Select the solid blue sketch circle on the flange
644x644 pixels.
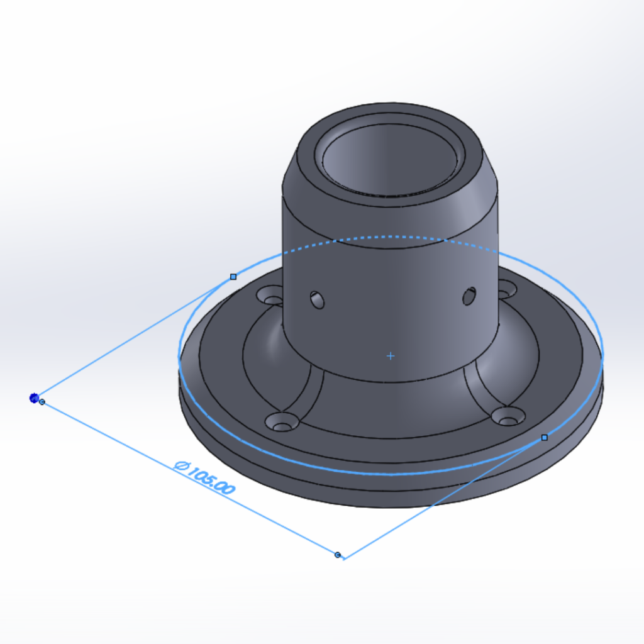coord(352,470)
